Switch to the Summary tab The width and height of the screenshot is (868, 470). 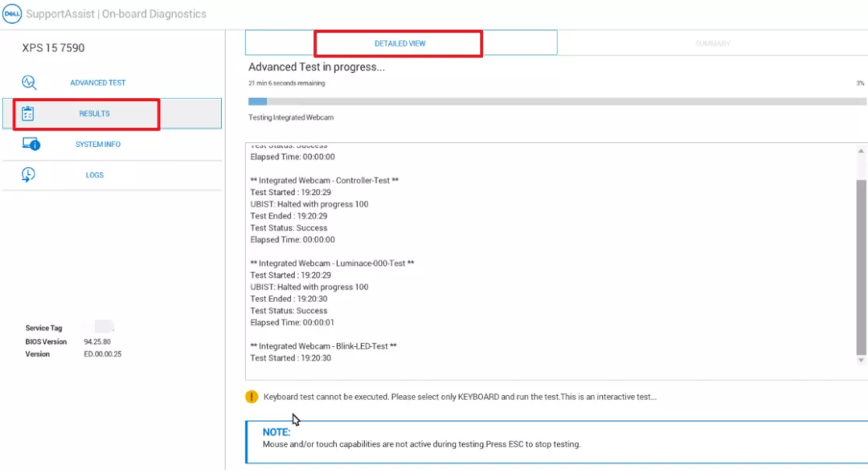(x=712, y=43)
